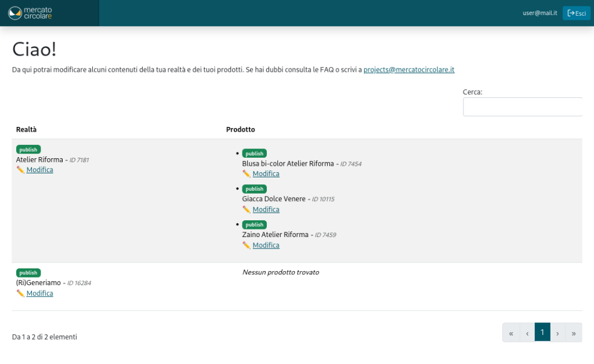The height and width of the screenshot is (364, 594).
Task: Click Modifica link for Atelier Riforma
Action: click(40, 169)
